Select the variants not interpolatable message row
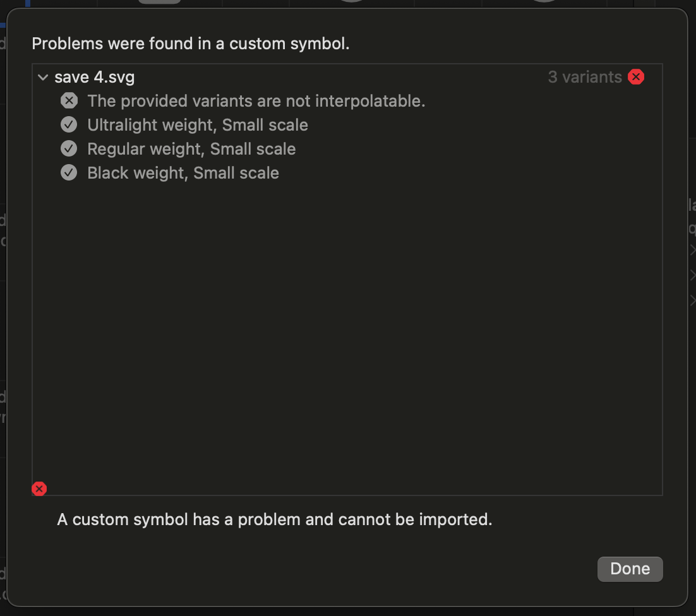 tap(347, 101)
